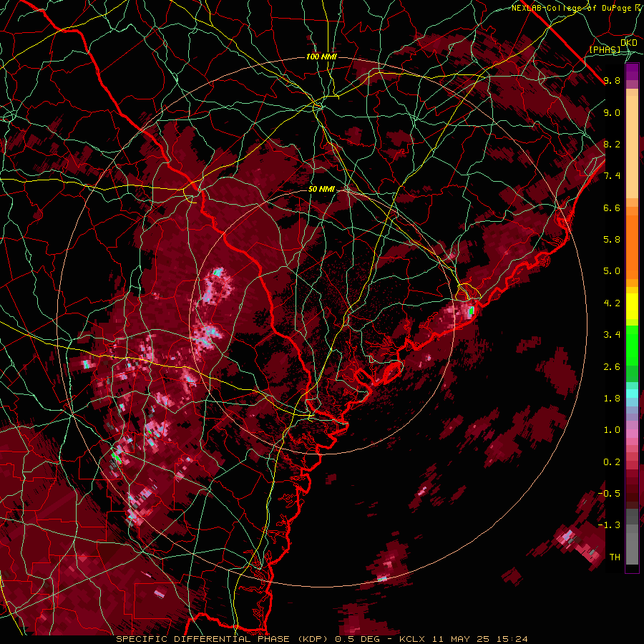The image size is (644, 644).
Task: Pick the bright green segment of color bar
Action: click(x=632, y=345)
